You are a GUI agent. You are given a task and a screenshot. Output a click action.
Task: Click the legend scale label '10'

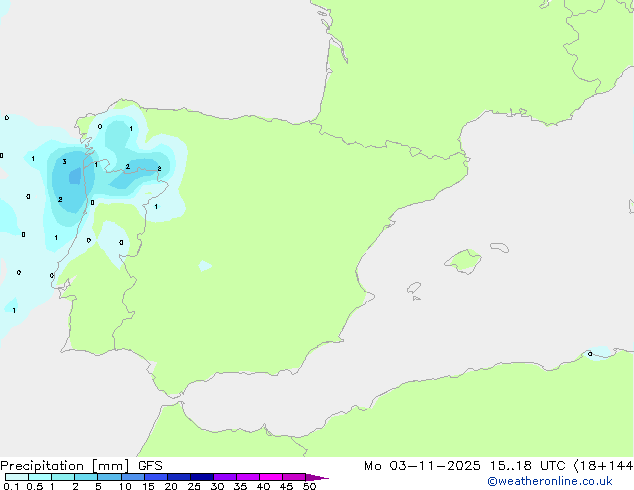click(125, 486)
